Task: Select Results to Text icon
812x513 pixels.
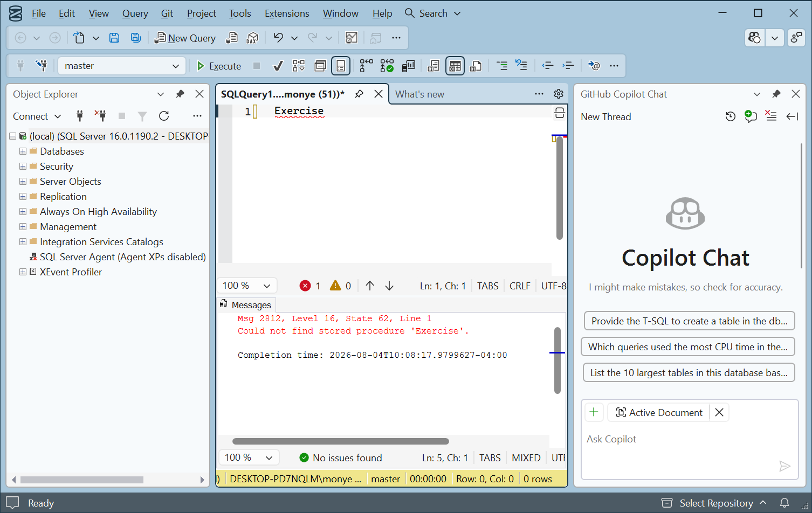Action: [x=433, y=66]
